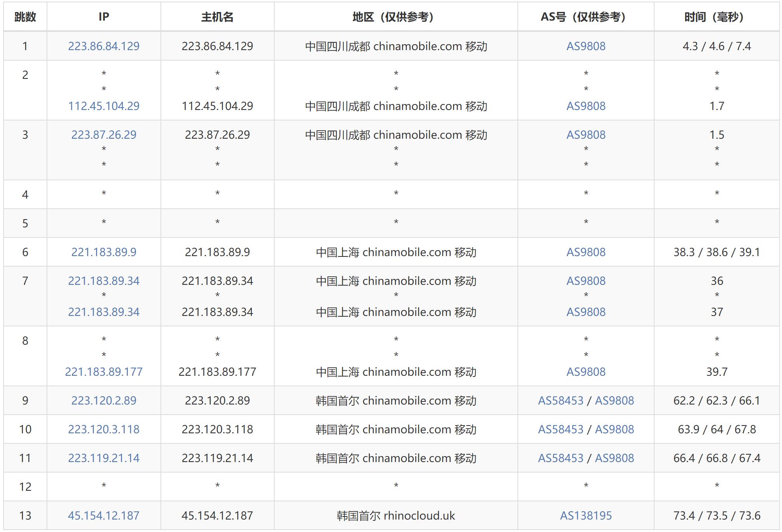Click timing value 63.9 / 64 / 67.8

(x=717, y=429)
